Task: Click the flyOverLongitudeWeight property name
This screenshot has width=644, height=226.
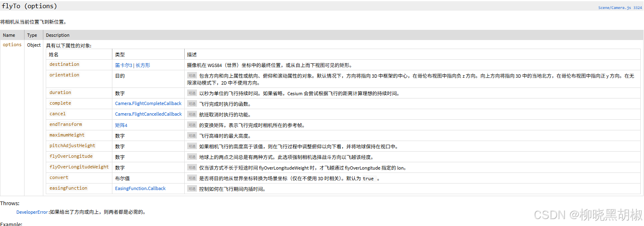Action: [x=79, y=167]
